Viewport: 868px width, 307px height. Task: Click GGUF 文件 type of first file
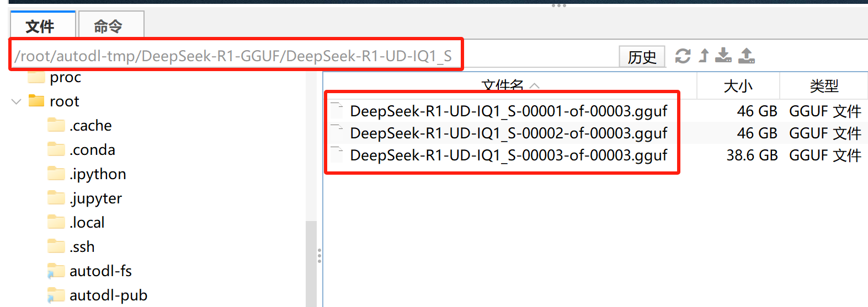[825, 111]
